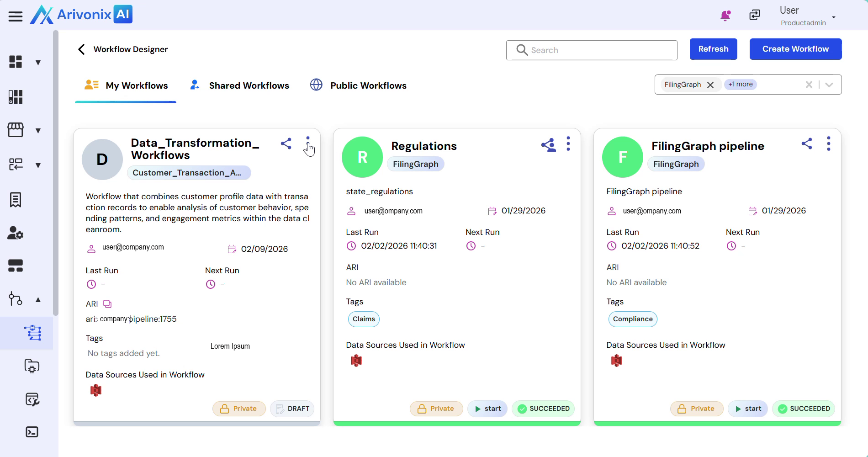Screen dimensions: 868x457
Task: Expand the tag filter dropdown chevron
Action: 829,85
